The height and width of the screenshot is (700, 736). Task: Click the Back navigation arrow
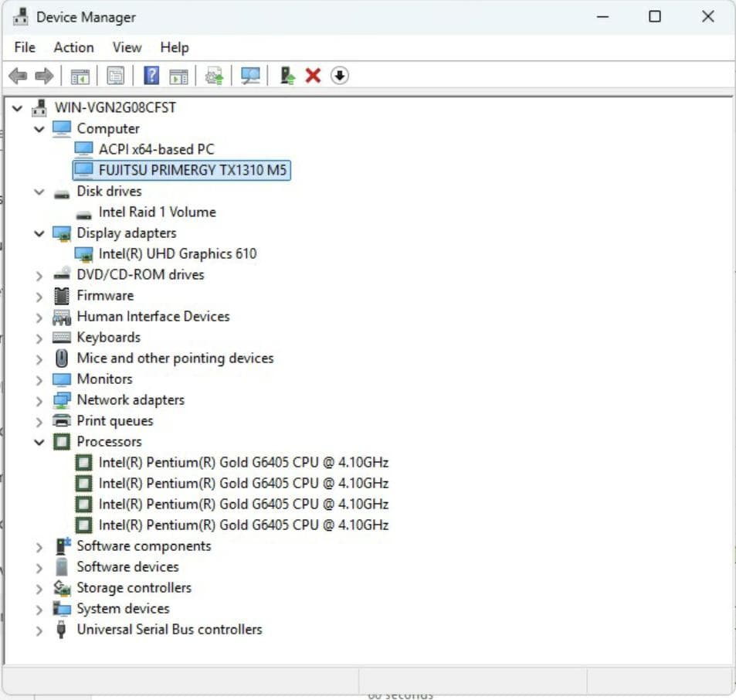click(x=17, y=75)
